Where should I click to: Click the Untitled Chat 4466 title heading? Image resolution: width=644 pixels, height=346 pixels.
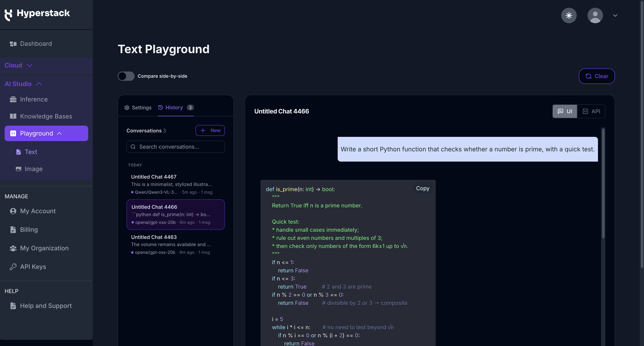pos(282,111)
